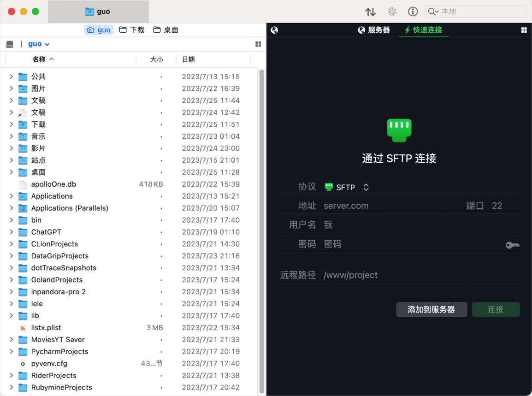This screenshot has width=532, height=396.
Task: Click the 添加到服务器 button
Action: (x=432, y=309)
